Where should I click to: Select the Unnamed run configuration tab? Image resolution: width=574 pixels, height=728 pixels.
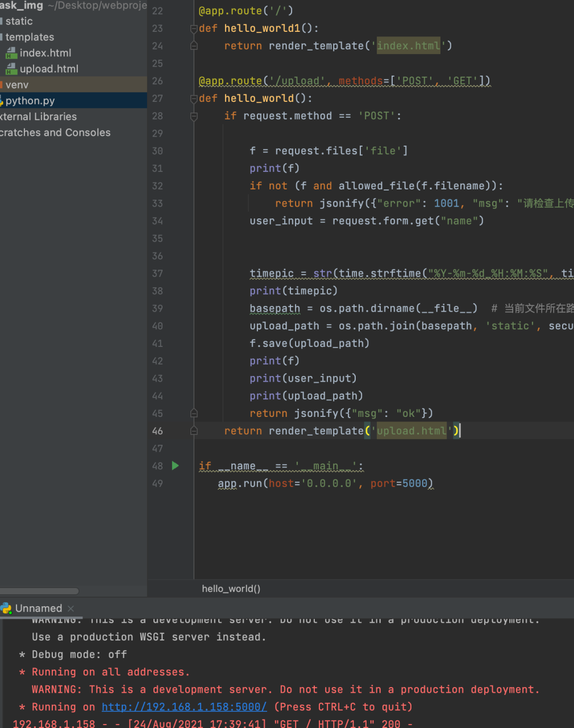pos(38,608)
